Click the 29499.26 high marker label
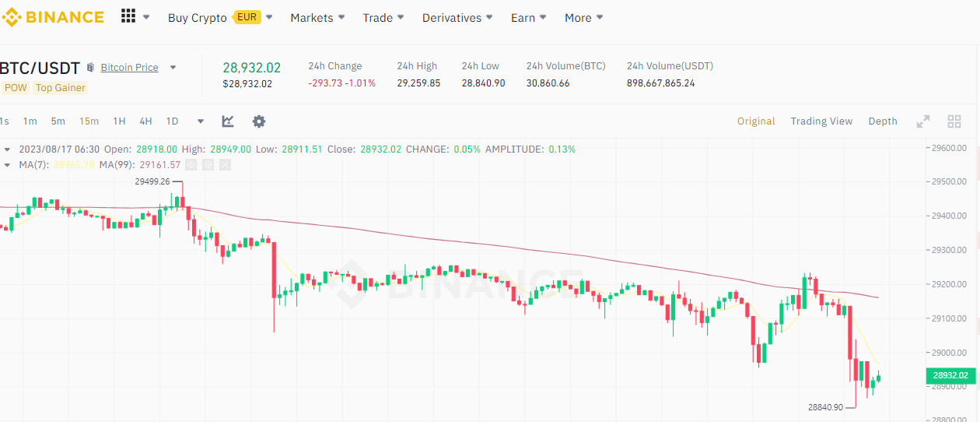This screenshot has height=422, width=980. coord(152,181)
